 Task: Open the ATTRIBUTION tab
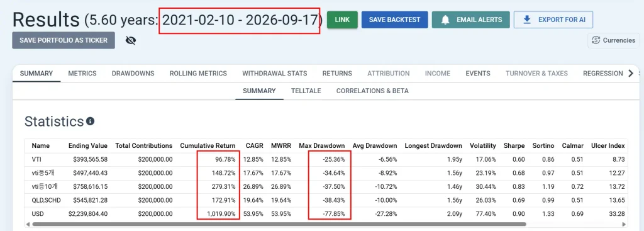point(388,74)
